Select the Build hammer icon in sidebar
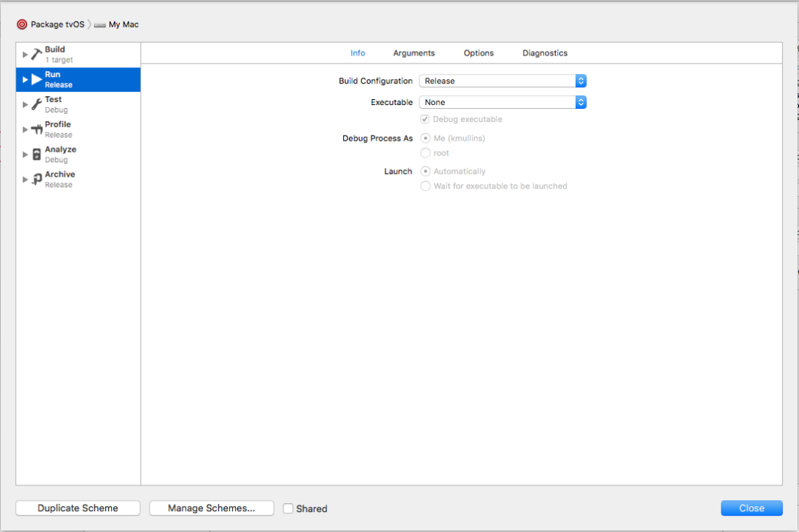 [x=36, y=53]
